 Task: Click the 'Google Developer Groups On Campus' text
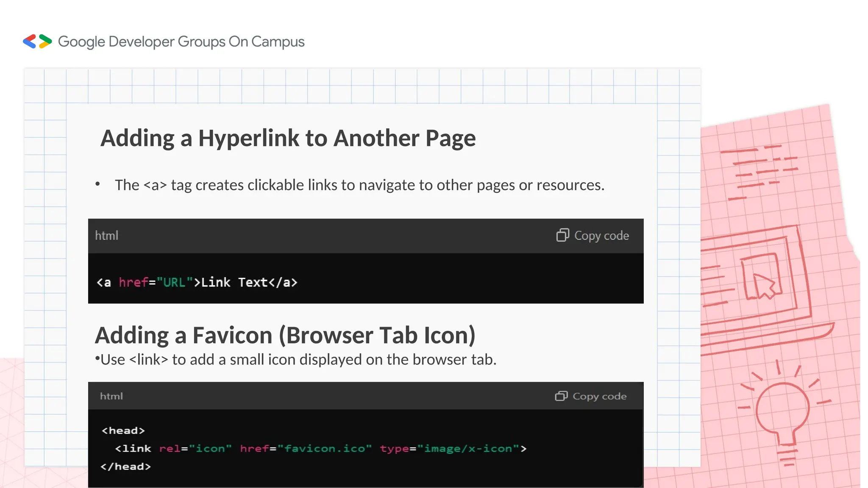pyautogui.click(x=181, y=42)
